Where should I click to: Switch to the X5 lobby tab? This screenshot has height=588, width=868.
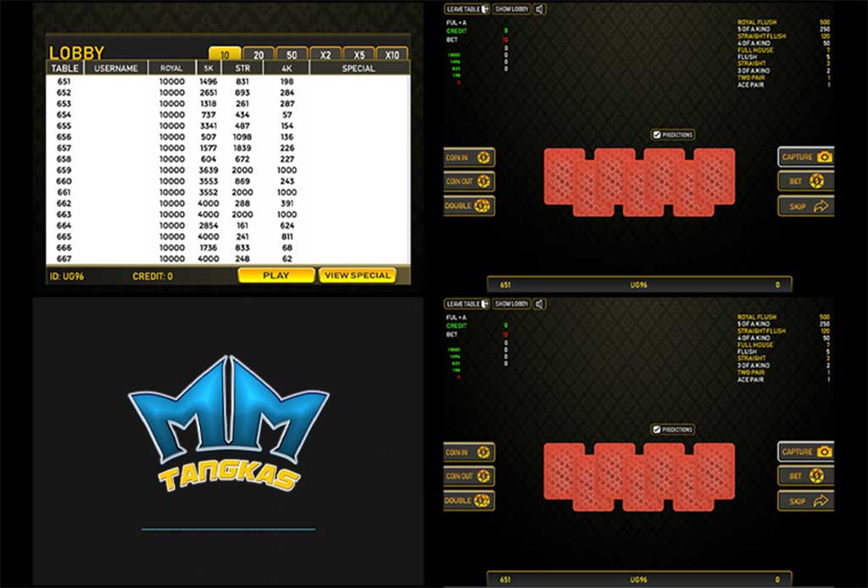pos(359,55)
